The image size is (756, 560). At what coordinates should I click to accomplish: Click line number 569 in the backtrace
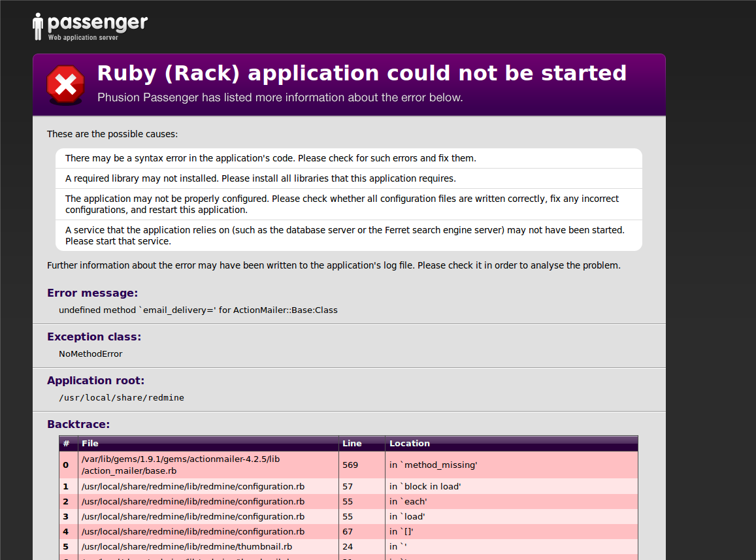350,465
